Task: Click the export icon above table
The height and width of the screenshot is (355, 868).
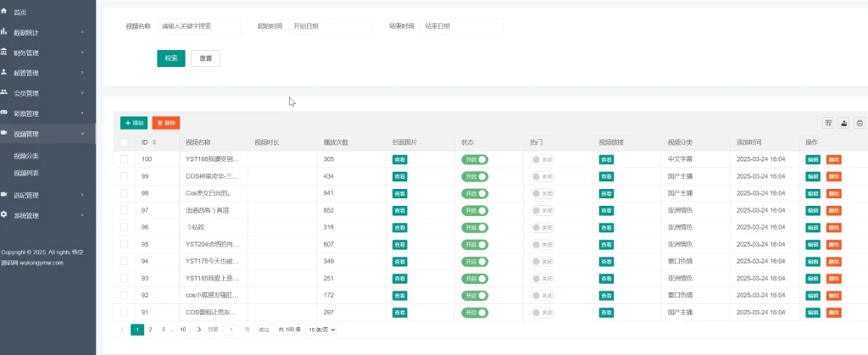Action: click(x=844, y=123)
